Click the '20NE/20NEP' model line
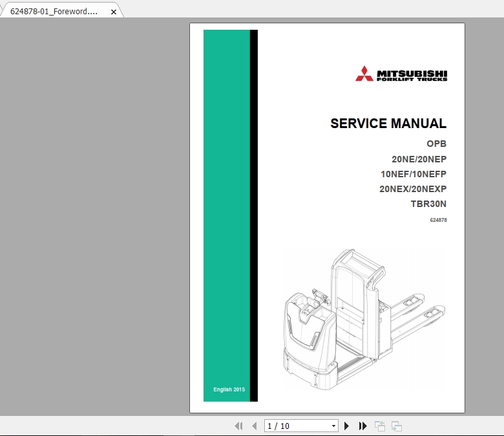Viewport: 504px width, 436px height. pos(419,159)
